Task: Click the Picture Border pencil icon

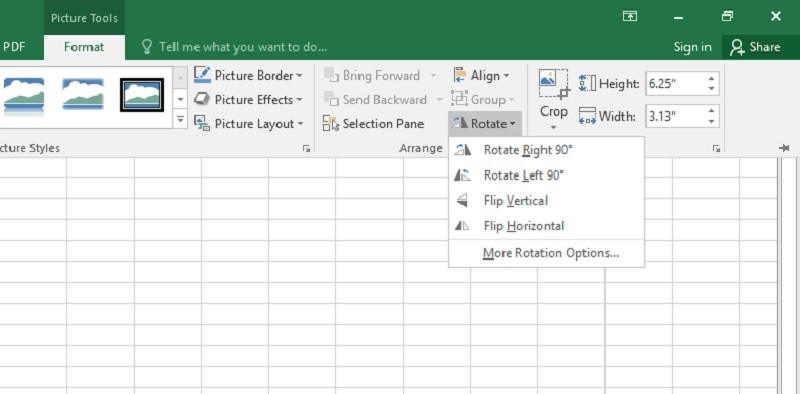Action: pos(202,75)
